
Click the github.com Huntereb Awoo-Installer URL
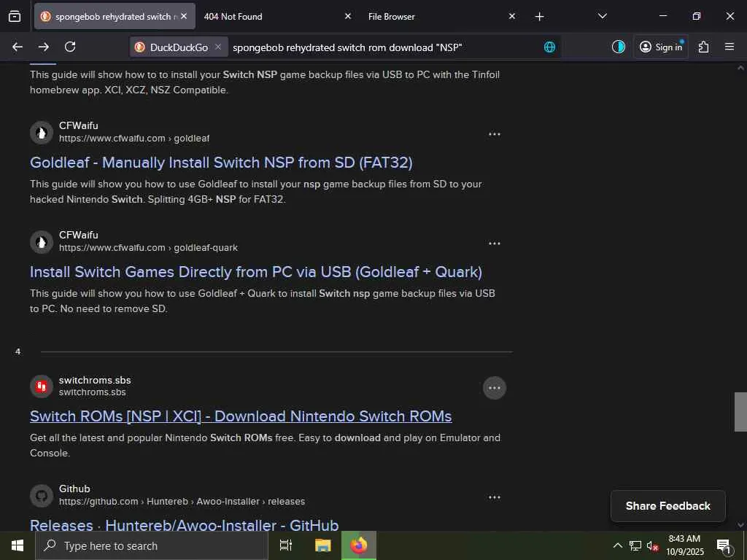(182, 502)
